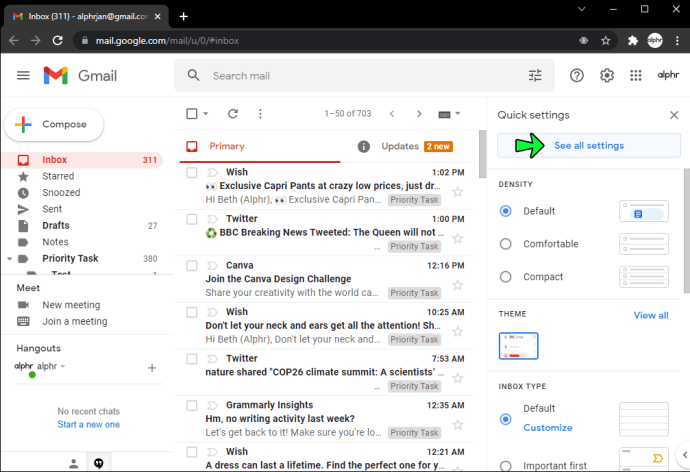690x472 pixels.
Task: Star the BBC Breaking News Twitter email
Action: tap(458, 238)
